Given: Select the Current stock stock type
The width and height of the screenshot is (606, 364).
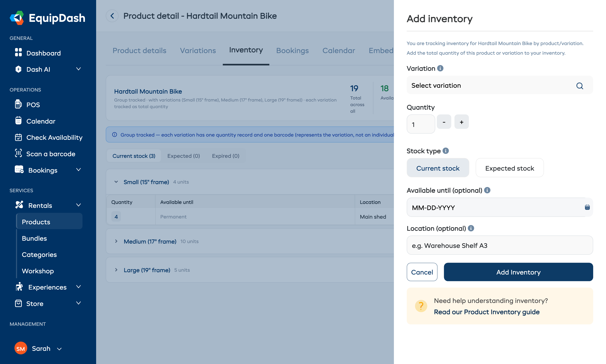Looking at the screenshot, I should pyautogui.click(x=438, y=168).
